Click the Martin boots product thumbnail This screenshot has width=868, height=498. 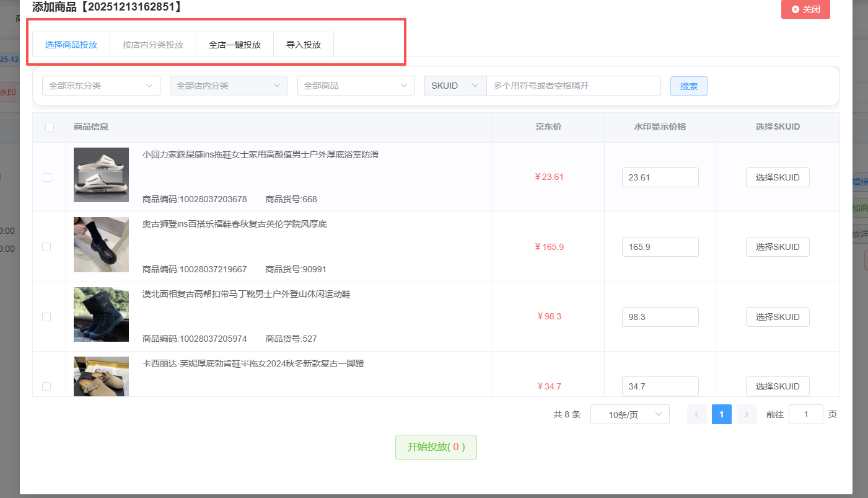[x=101, y=314]
